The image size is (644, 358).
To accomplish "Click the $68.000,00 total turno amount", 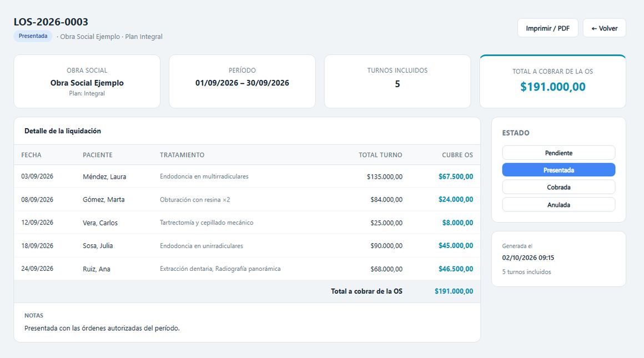I will (386, 269).
